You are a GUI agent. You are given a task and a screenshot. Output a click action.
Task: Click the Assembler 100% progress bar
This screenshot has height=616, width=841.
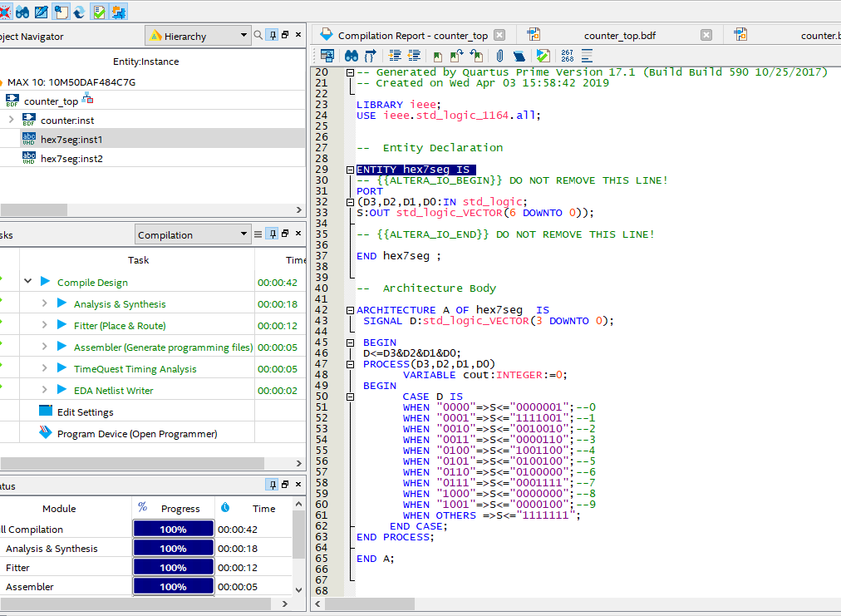[x=173, y=586]
